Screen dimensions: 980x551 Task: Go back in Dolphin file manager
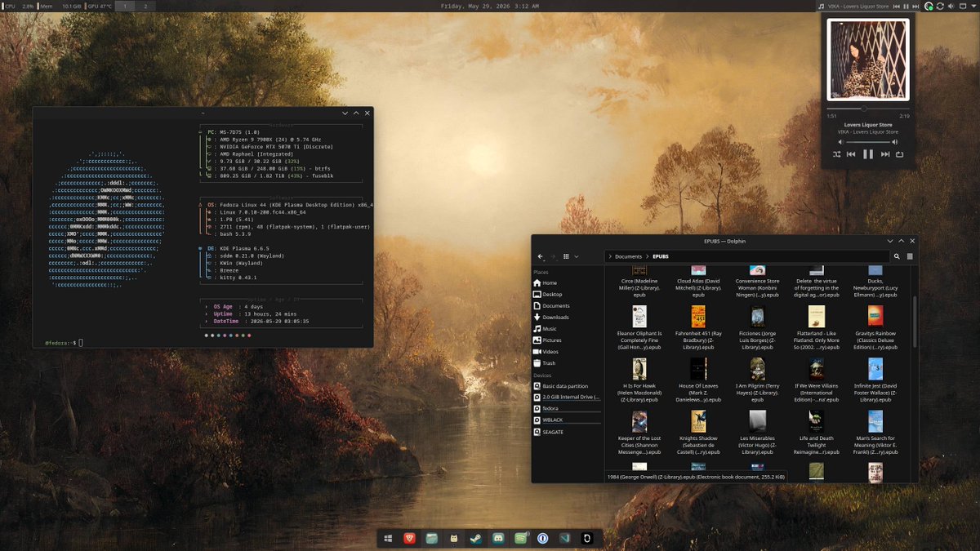(540, 256)
